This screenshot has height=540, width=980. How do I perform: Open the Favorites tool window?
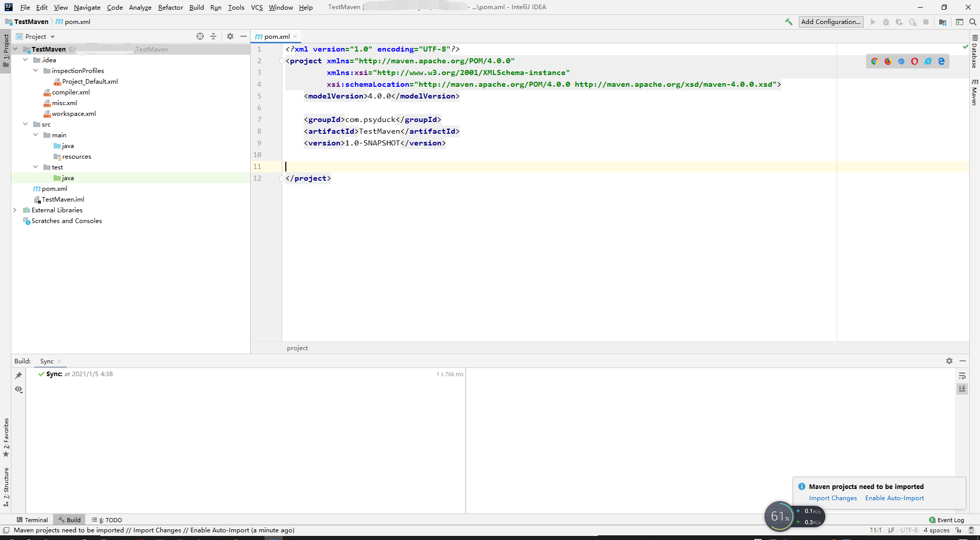[x=6, y=437]
